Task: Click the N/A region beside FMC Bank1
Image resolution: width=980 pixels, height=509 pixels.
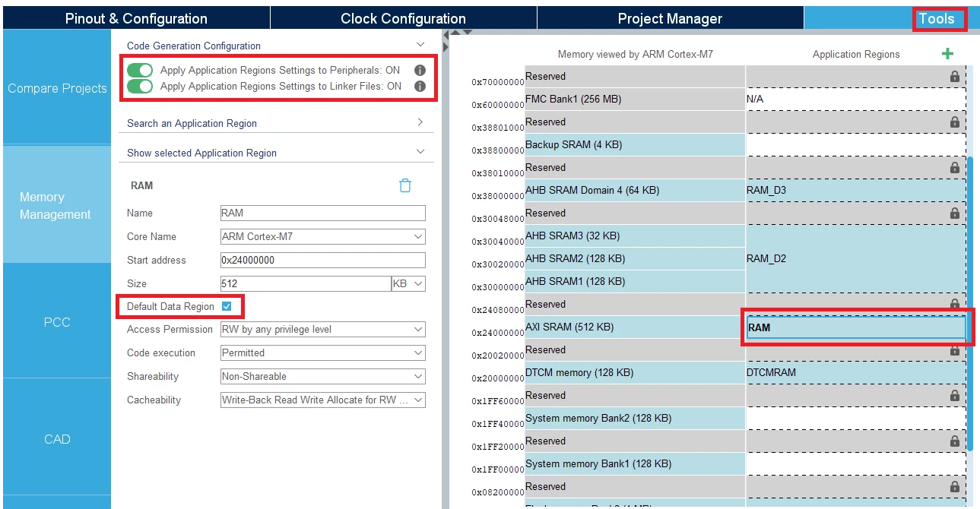Action: (856, 100)
